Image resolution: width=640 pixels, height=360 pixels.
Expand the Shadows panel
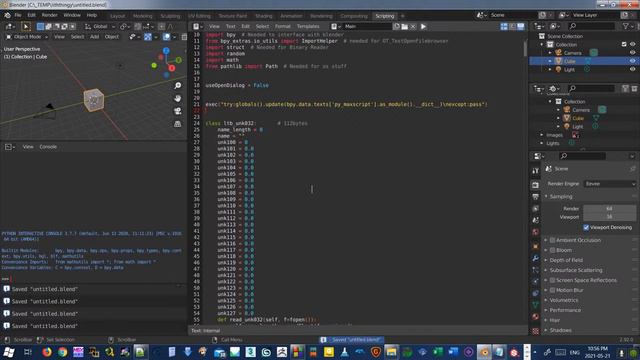click(559, 330)
